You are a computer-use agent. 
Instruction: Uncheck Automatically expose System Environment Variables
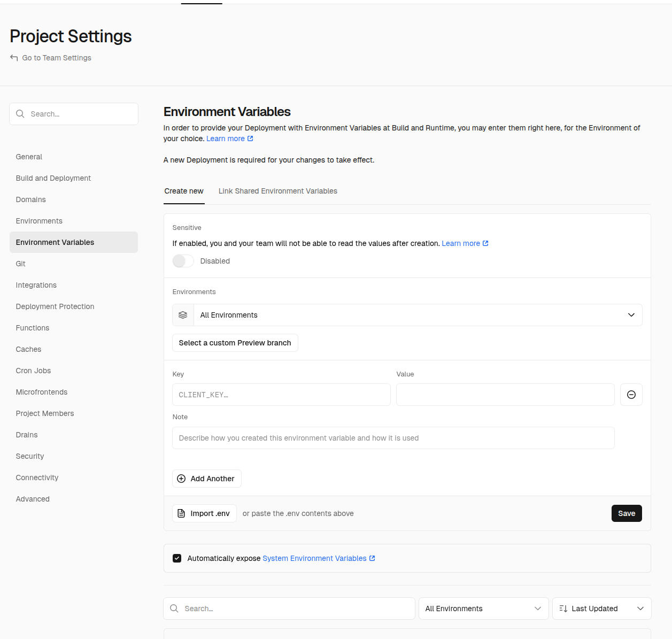(177, 558)
